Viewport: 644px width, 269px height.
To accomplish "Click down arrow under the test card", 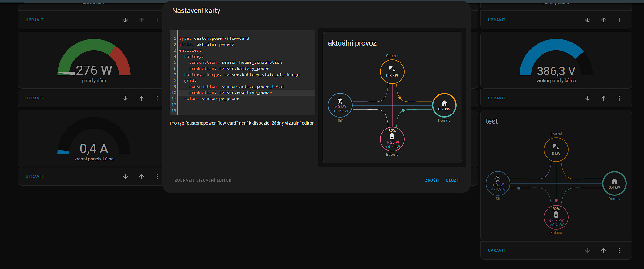I will click(588, 251).
